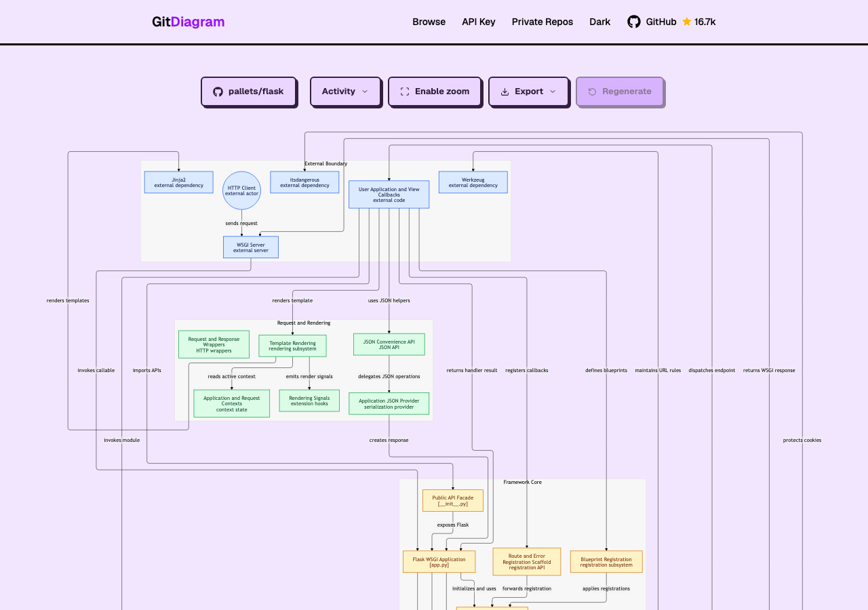Viewport: 868px width, 610px height.
Task: Open the API Key nav item
Action: [479, 22]
